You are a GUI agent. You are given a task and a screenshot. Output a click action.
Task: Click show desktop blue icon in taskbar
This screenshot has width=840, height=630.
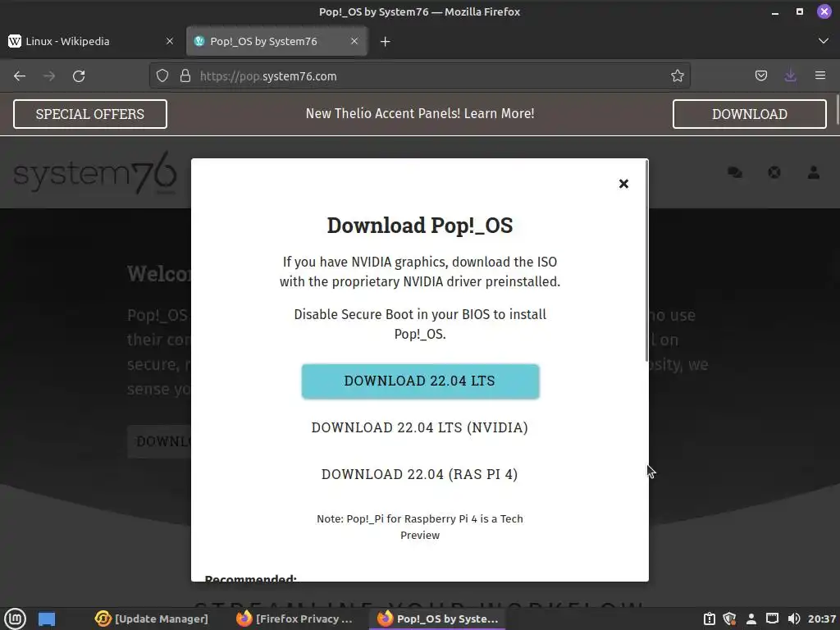[47, 619]
